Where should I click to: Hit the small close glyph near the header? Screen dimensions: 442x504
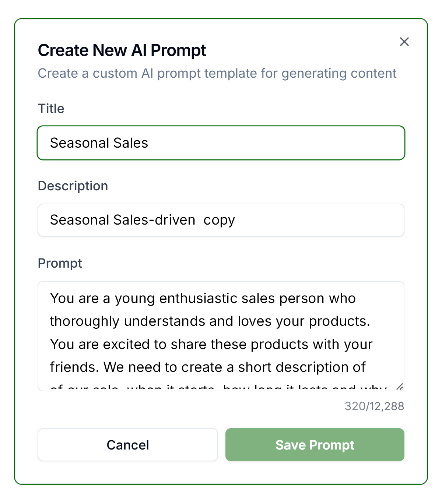click(x=404, y=42)
